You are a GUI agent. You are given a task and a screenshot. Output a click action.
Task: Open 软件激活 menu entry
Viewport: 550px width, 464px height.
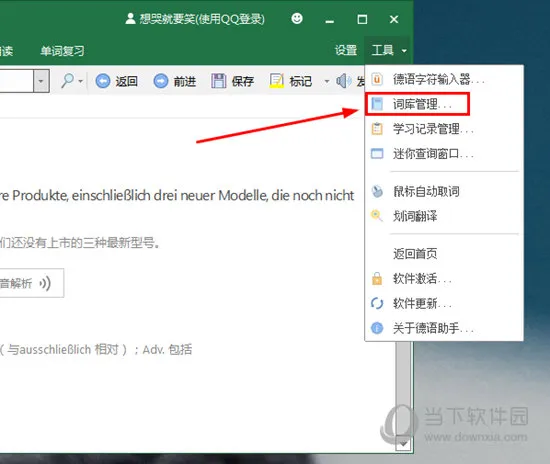click(444, 279)
